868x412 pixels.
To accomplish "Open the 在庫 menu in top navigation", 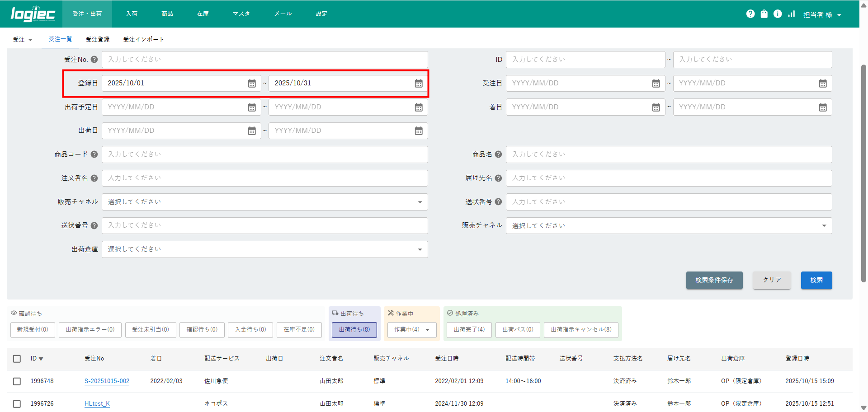I will tap(203, 14).
